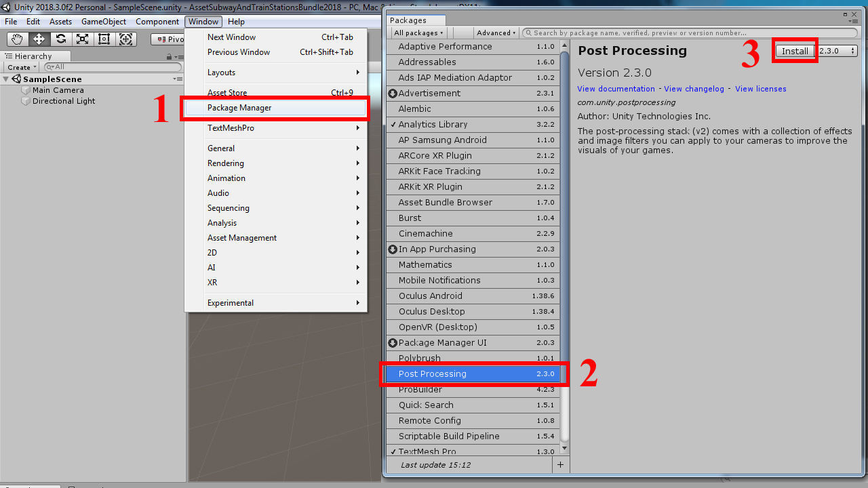This screenshot has width=868, height=488.
Task: Select the Addressables package row
Action: (x=473, y=62)
